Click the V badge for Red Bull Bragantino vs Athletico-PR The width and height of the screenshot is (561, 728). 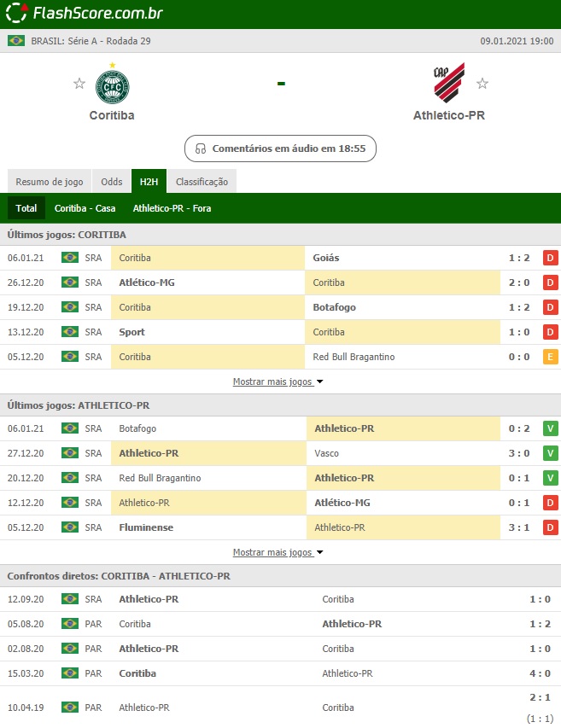[550, 478]
